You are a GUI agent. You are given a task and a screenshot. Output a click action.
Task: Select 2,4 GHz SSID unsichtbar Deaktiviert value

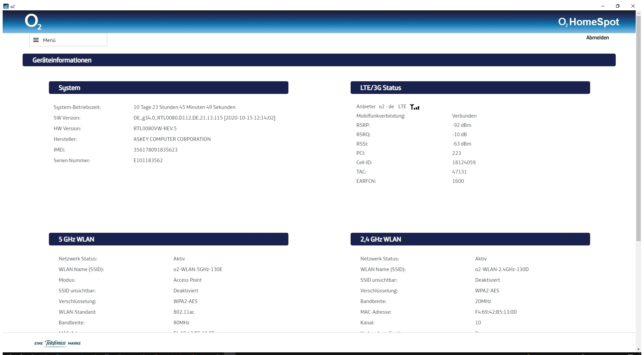(487, 280)
